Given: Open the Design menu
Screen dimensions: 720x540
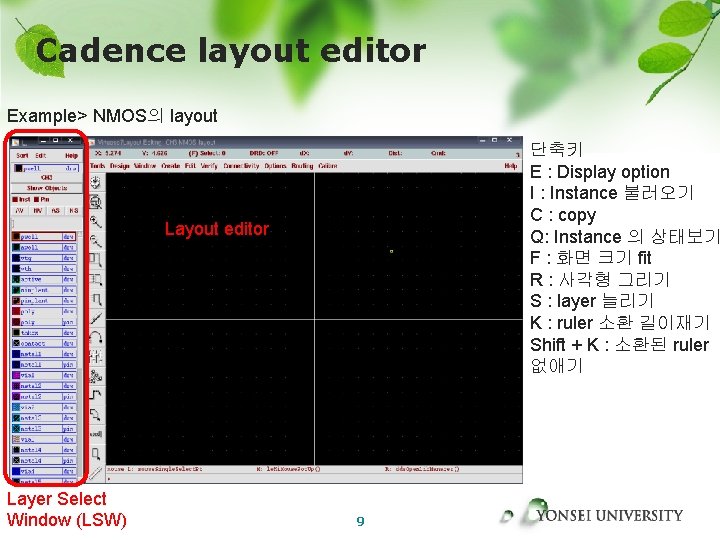Looking at the screenshot, I should pos(119,166).
